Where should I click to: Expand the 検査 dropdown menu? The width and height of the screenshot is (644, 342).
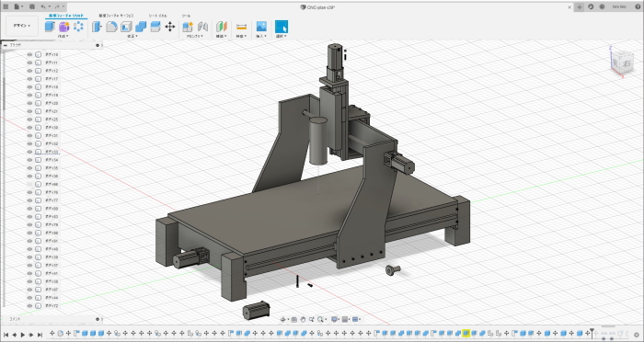(x=241, y=36)
